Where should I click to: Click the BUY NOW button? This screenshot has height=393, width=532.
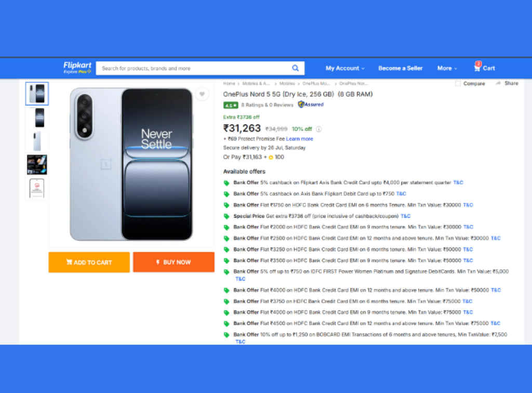174,262
